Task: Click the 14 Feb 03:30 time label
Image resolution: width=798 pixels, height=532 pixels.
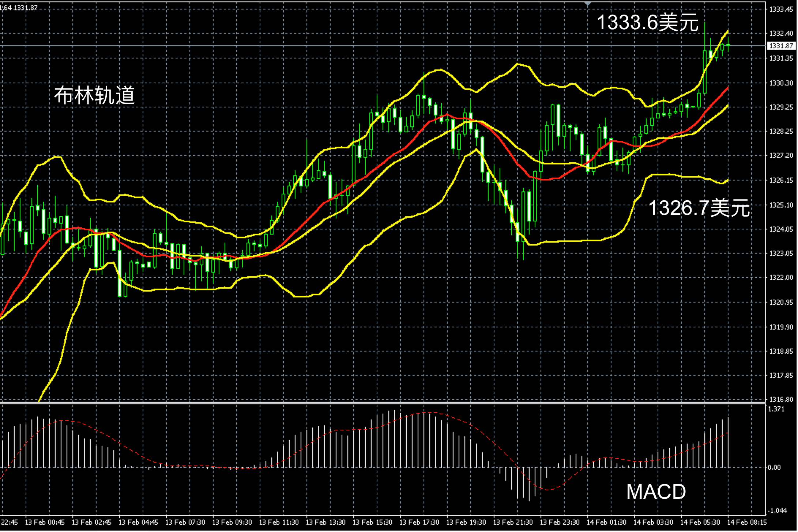Action: [653, 522]
